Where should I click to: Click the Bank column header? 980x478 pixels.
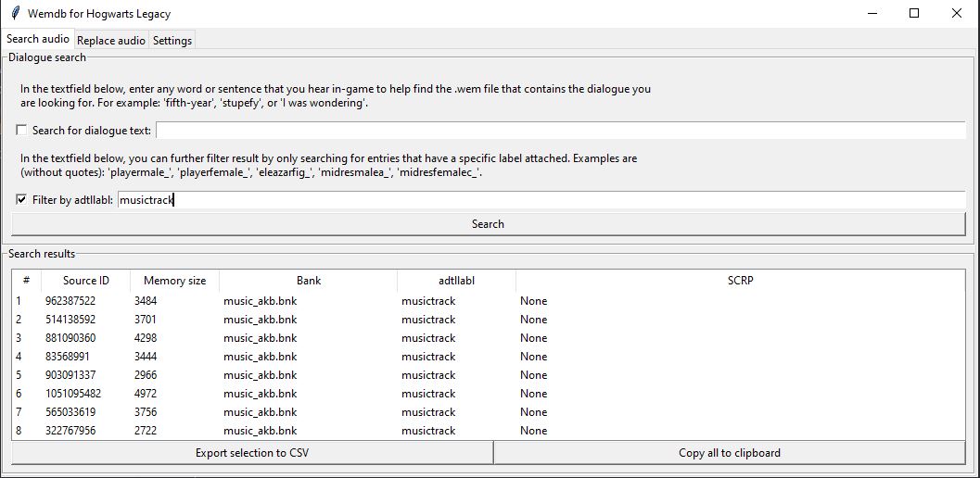click(309, 281)
